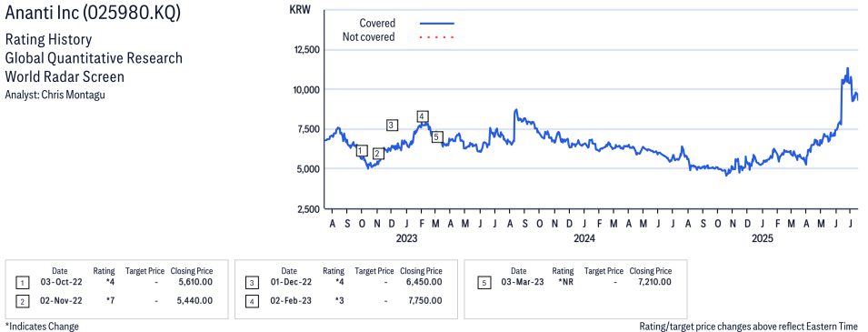
Task: Select chart marker 3 above December
Action: 392,126
